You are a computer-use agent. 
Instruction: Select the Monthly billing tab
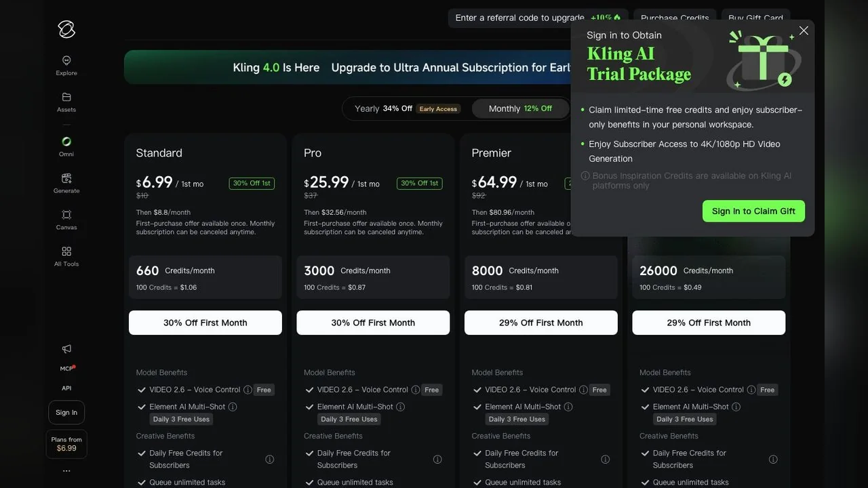pyautogui.click(x=520, y=108)
